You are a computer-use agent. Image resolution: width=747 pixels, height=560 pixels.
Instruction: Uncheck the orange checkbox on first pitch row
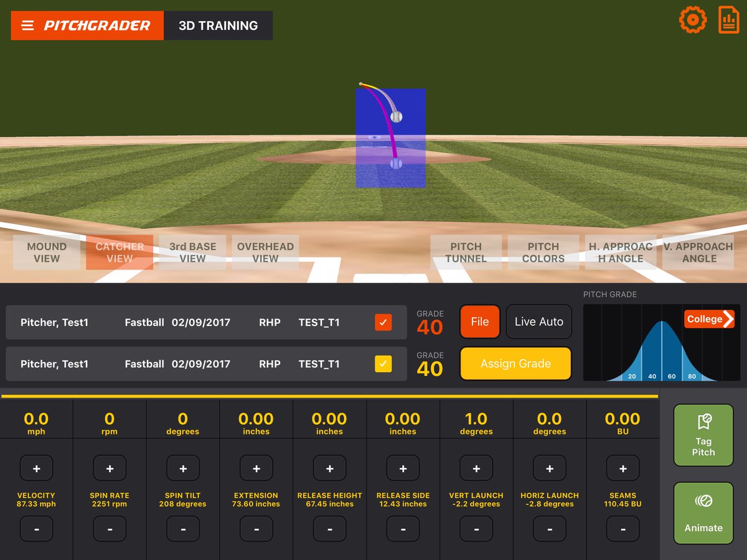[x=383, y=322]
